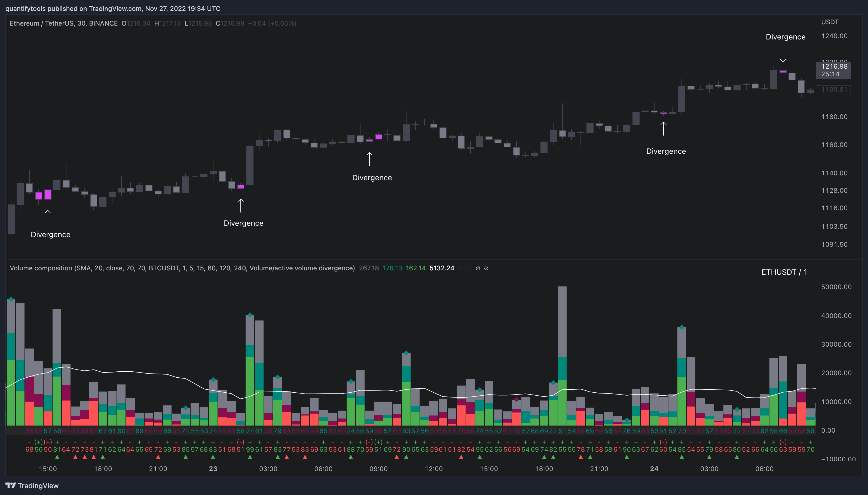Click the 1103.50 price axis label

834,227
